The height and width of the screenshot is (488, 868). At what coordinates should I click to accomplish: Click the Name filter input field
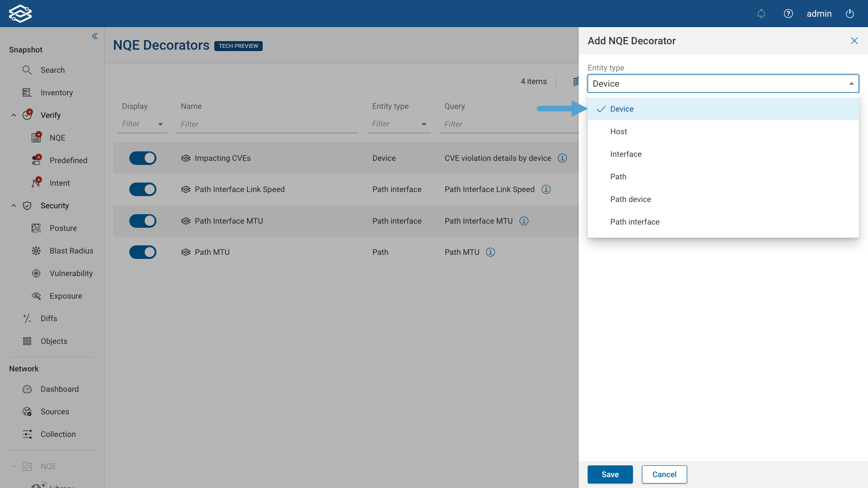click(x=267, y=124)
